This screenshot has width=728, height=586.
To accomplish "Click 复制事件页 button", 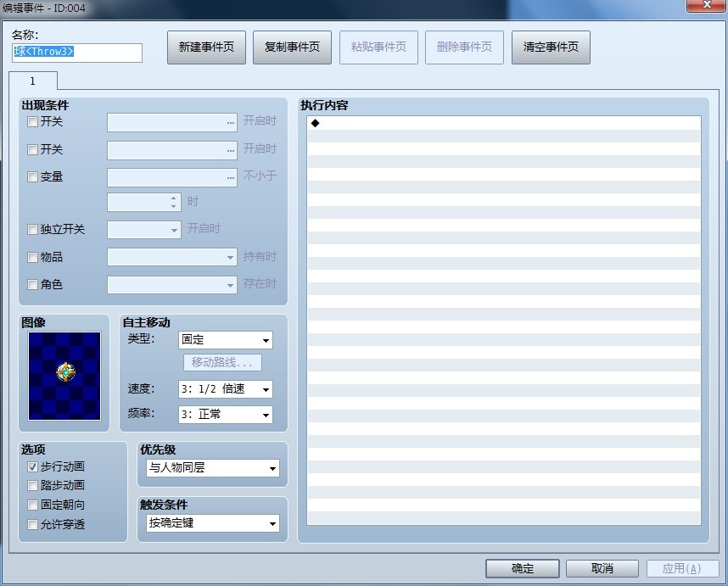I will (292, 47).
